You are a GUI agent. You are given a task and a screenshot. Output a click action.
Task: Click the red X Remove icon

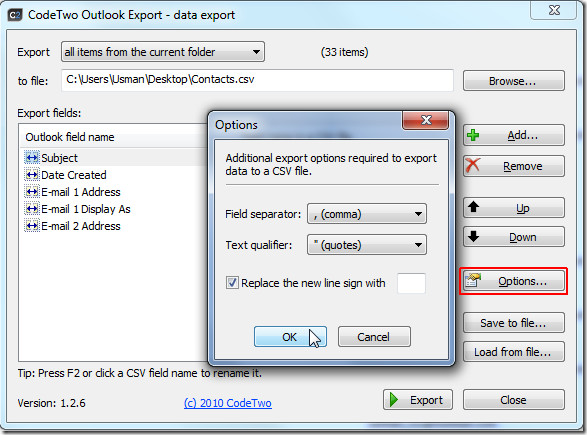(472, 165)
